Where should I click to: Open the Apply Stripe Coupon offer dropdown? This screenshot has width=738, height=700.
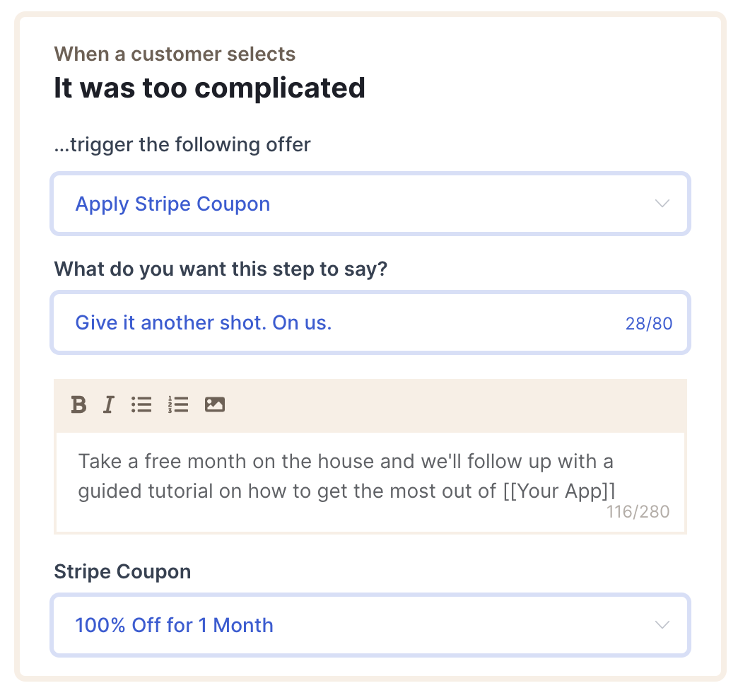[370, 204]
